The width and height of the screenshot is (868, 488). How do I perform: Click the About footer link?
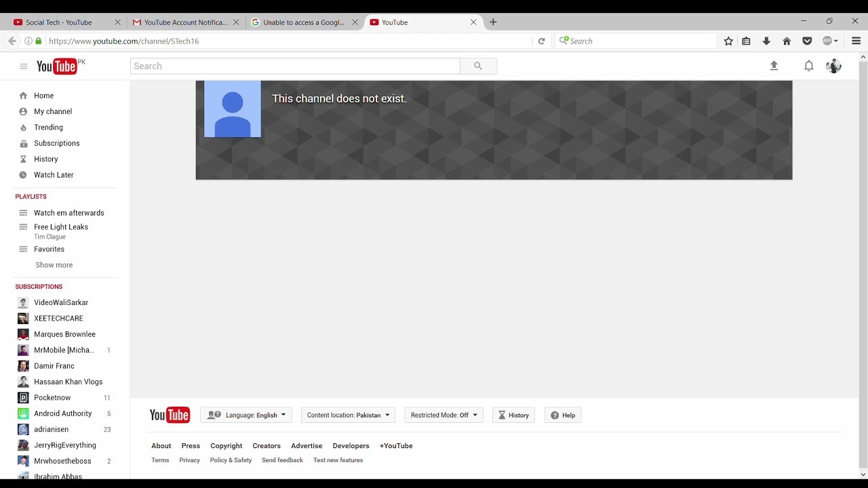(x=161, y=446)
